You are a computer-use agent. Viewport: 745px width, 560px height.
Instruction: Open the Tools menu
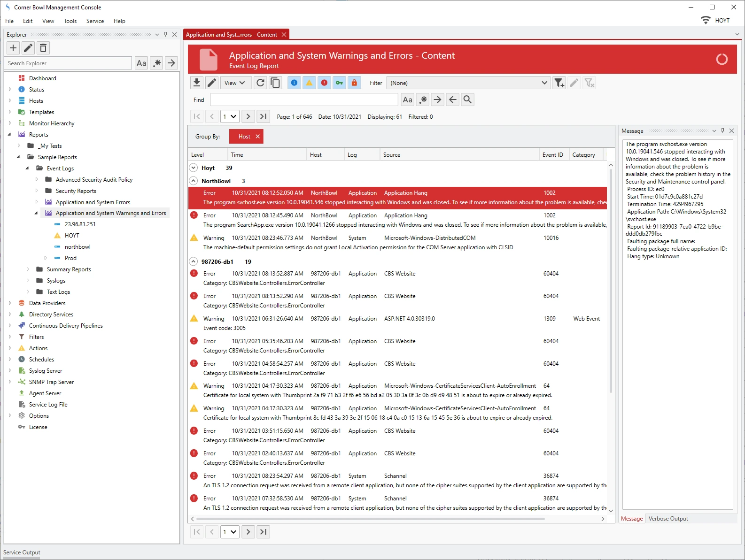[x=70, y=21]
